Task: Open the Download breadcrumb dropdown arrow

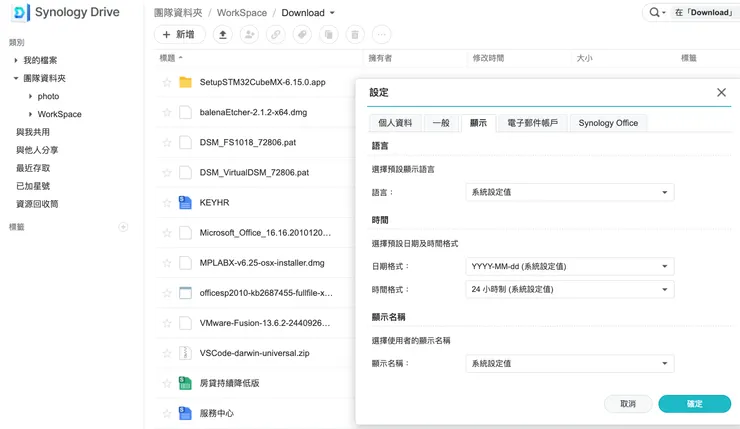Action: tap(332, 13)
